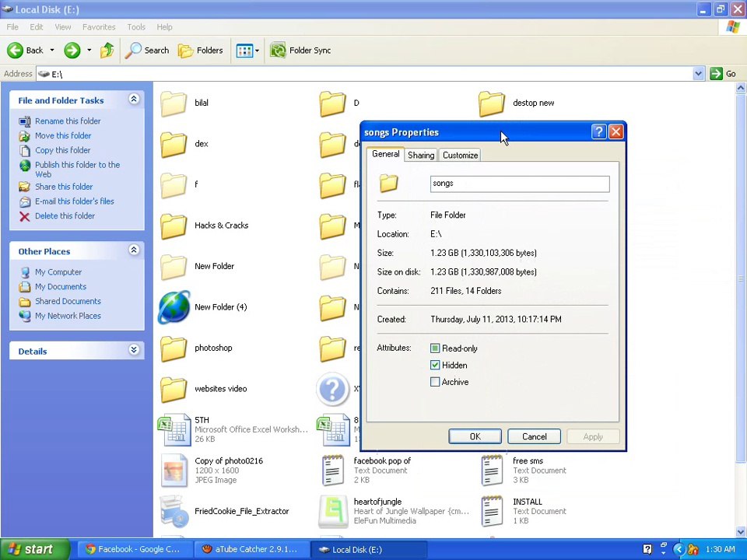Open the Back button history dropdown arrow

(52, 50)
